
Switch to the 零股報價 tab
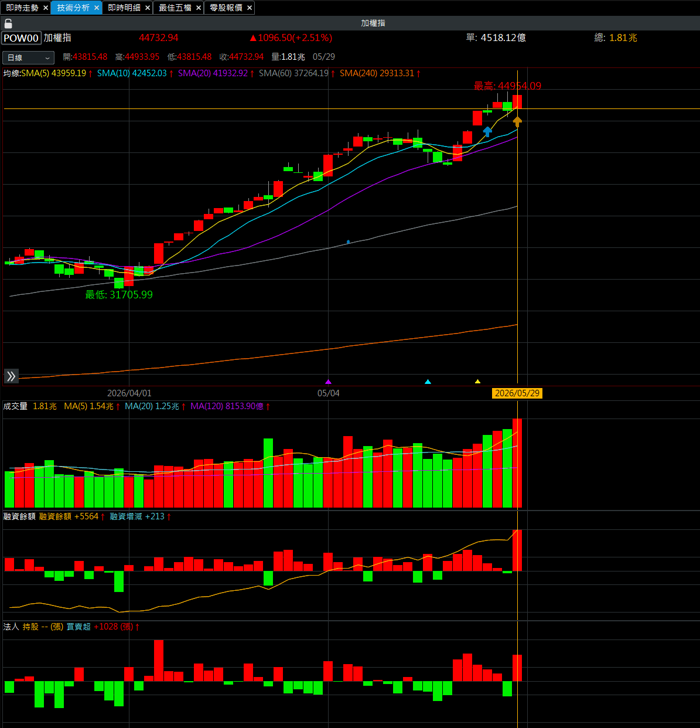(x=226, y=8)
